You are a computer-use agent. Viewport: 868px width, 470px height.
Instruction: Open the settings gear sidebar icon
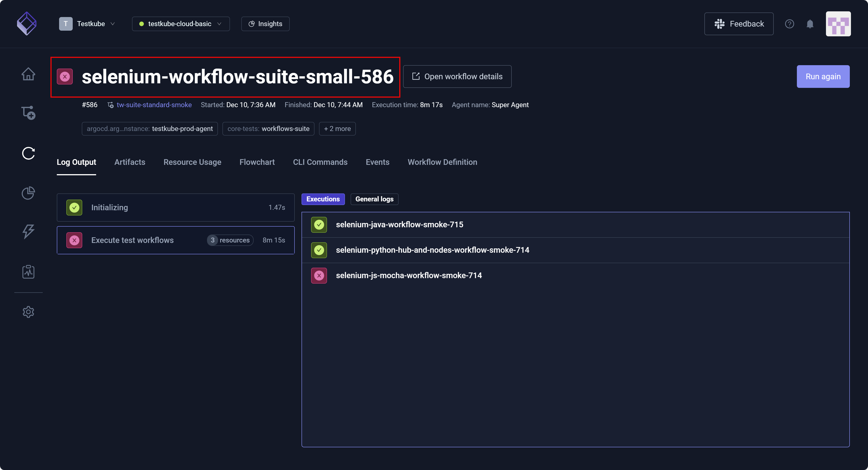point(28,312)
